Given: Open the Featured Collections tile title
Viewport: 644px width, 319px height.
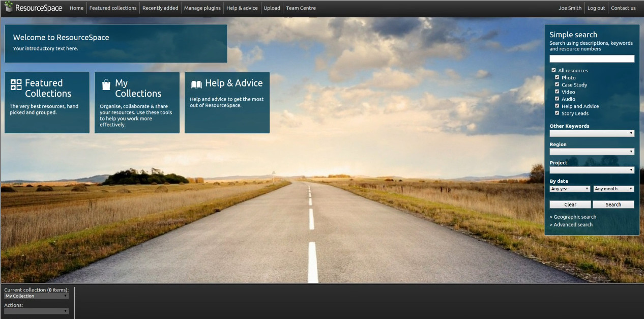Looking at the screenshot, I should 48,88.
